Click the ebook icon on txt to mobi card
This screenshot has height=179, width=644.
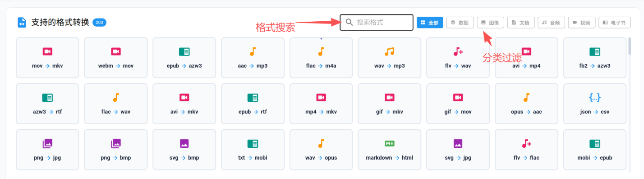tap(253, 144)
